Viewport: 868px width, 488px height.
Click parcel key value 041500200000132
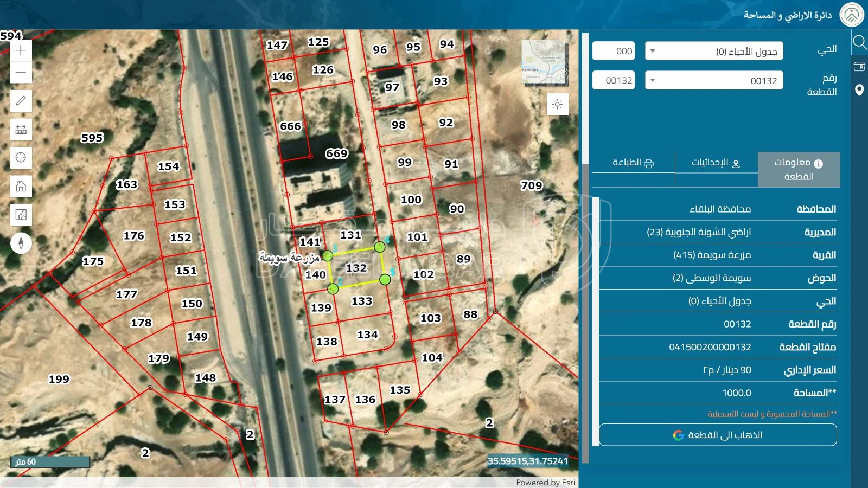click(710, 347)
